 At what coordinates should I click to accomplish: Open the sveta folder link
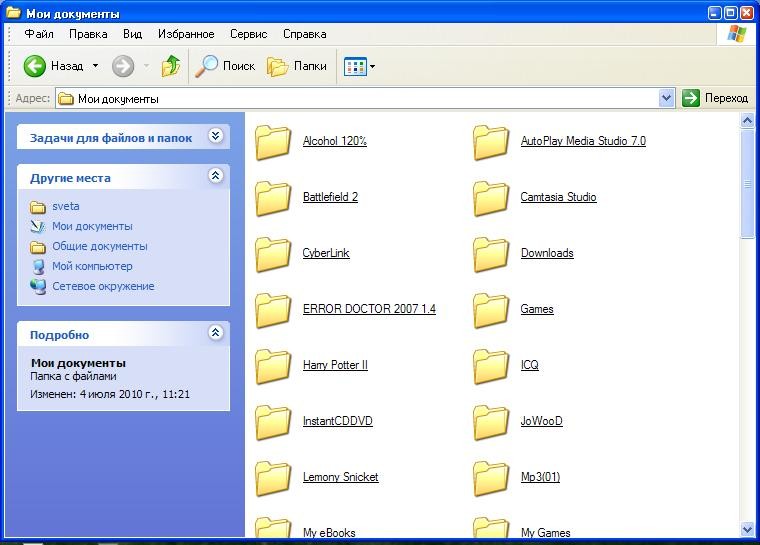65,206
